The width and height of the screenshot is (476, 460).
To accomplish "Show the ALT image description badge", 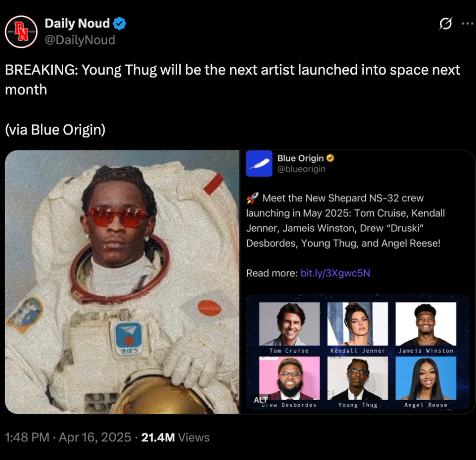I will coord(261,400).
